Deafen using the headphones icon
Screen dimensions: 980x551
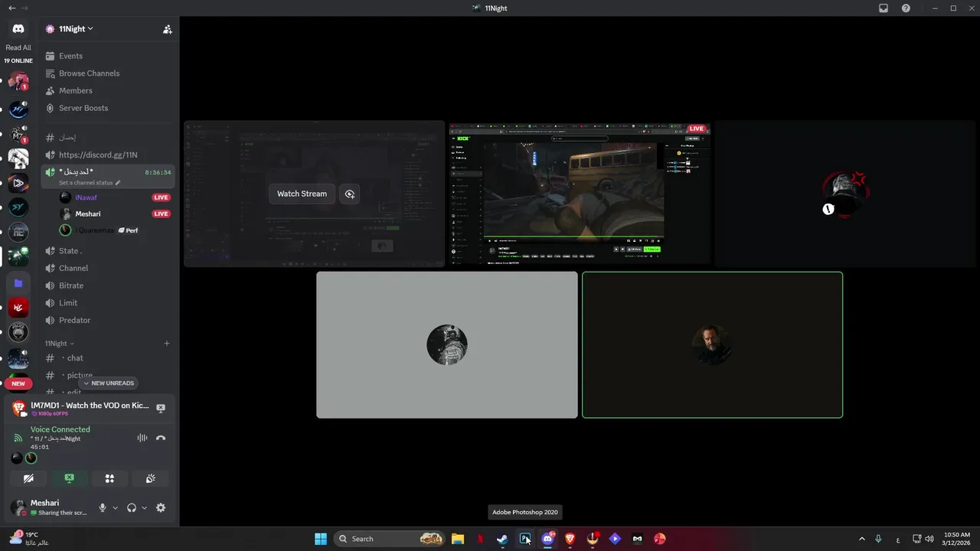click(x=132, y=507)
